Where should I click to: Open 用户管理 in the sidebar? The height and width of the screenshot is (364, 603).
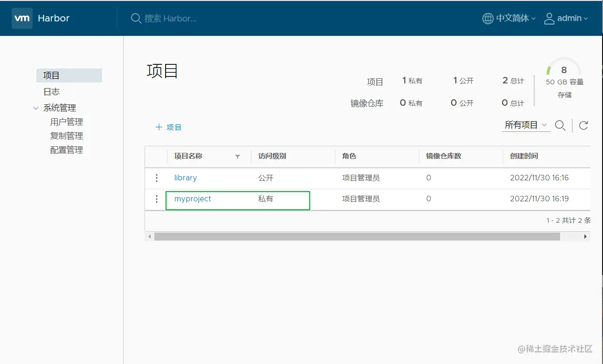click(x=67, y=122)
